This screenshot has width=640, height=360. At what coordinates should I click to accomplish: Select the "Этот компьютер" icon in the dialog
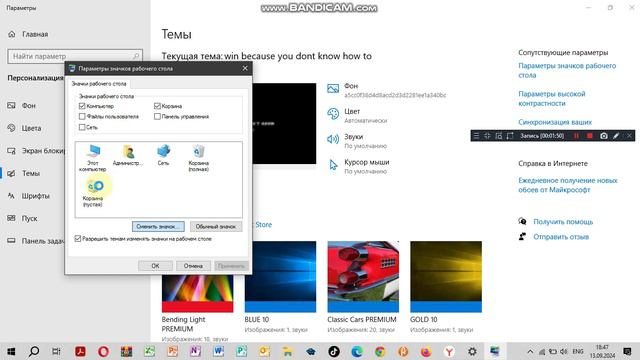(x=93, y=158)
